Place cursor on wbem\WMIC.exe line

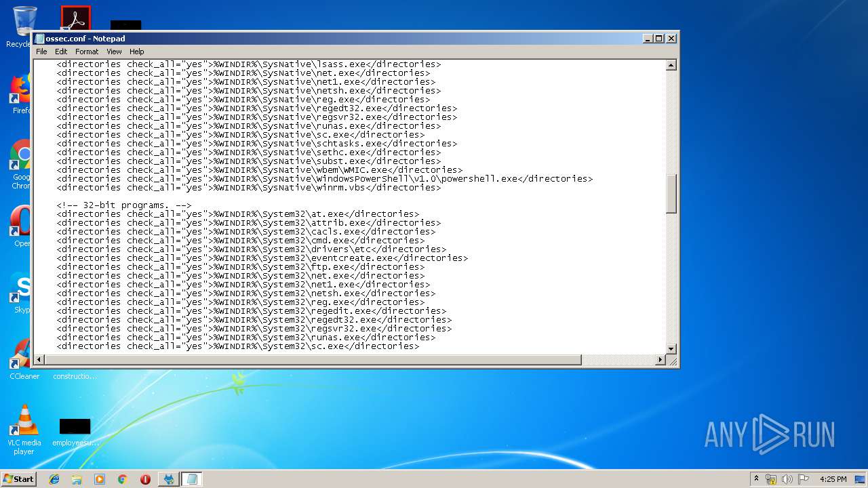click(260, 170)
